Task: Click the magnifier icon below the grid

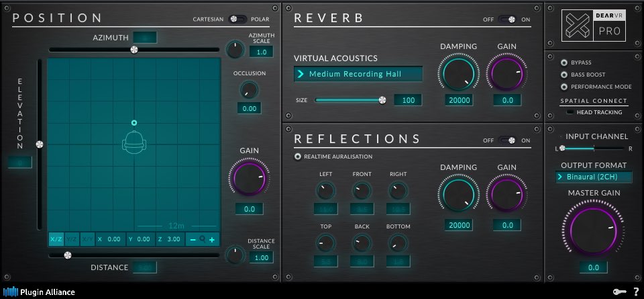Action: (x=203, y=239)
